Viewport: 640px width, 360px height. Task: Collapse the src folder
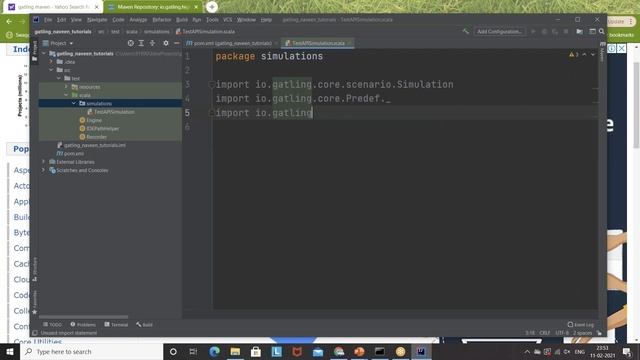[51, 70]
